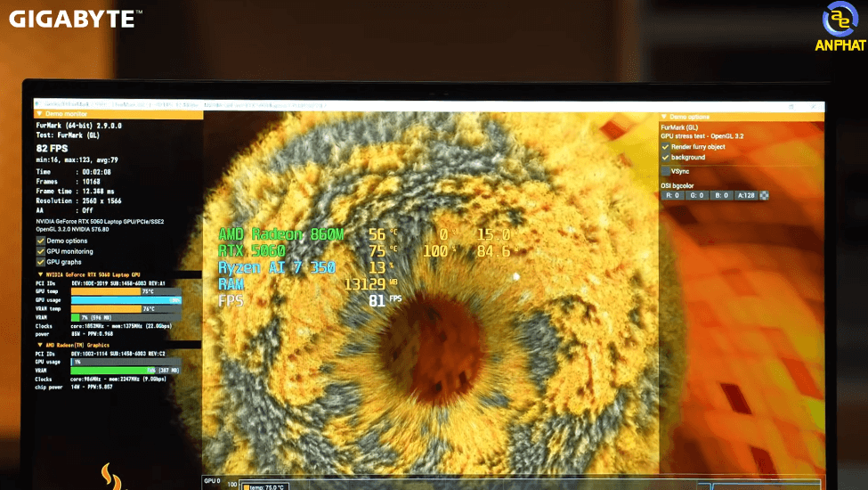
Task: Click the FurMark (GL) label in Demo options
Action: pos(679,127)
